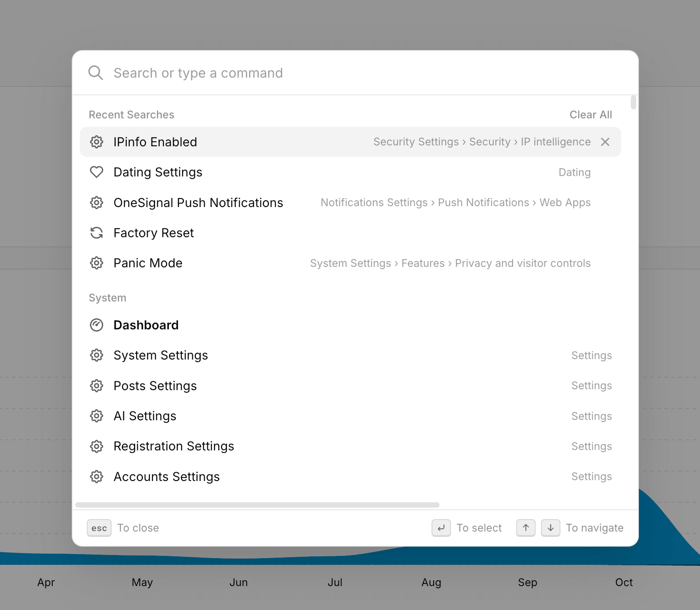Click the gear icon beside Accounts Settings
The image size is (700, 610).
click(x=97, y=477)
